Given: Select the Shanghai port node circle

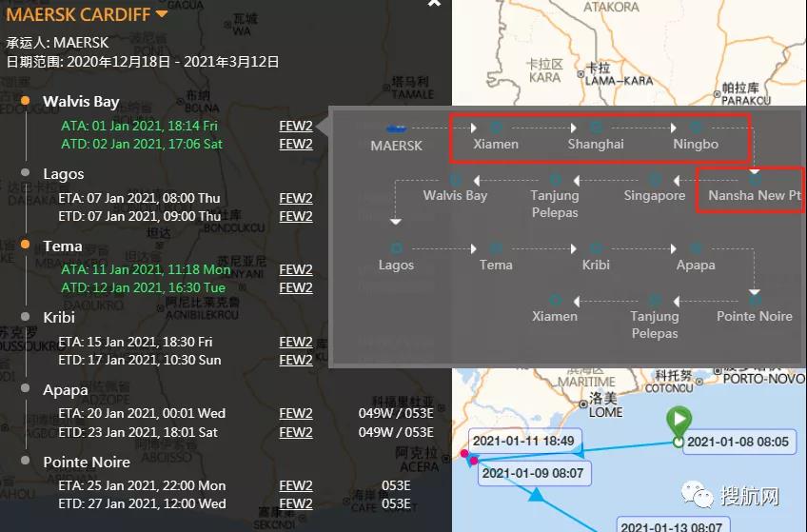Looking at the screenshot, I should pos(596,127).
